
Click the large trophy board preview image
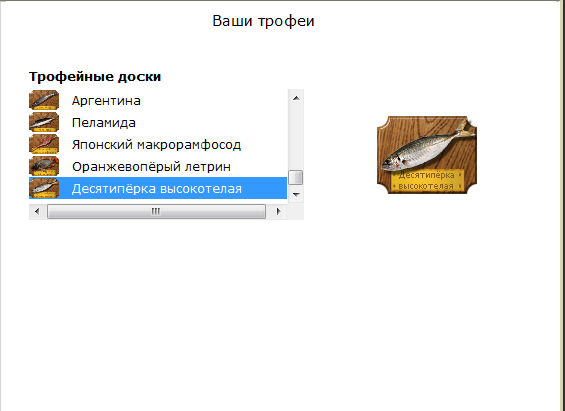click(x=427, y=155)
